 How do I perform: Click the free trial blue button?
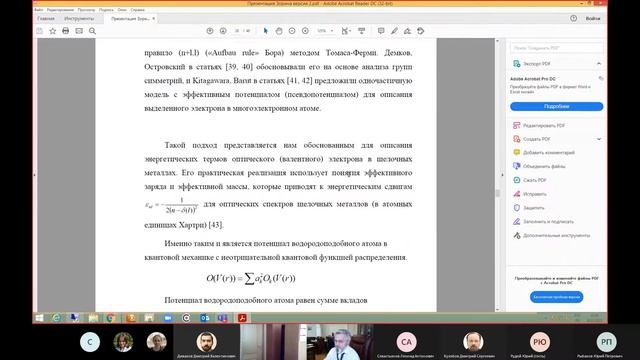pos(556,297)
